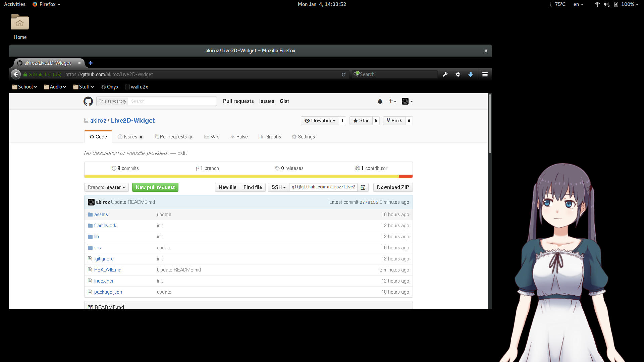Open the user avatar menu
Image resolution: width=644 pixels, height=362 pixels.
407,101
